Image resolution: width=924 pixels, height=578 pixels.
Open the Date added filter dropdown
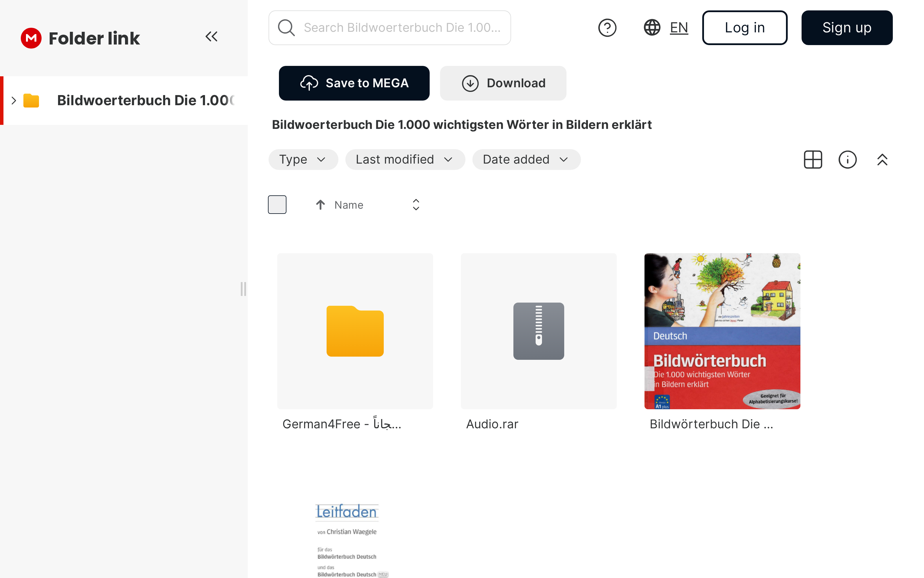tap(526, 160)
